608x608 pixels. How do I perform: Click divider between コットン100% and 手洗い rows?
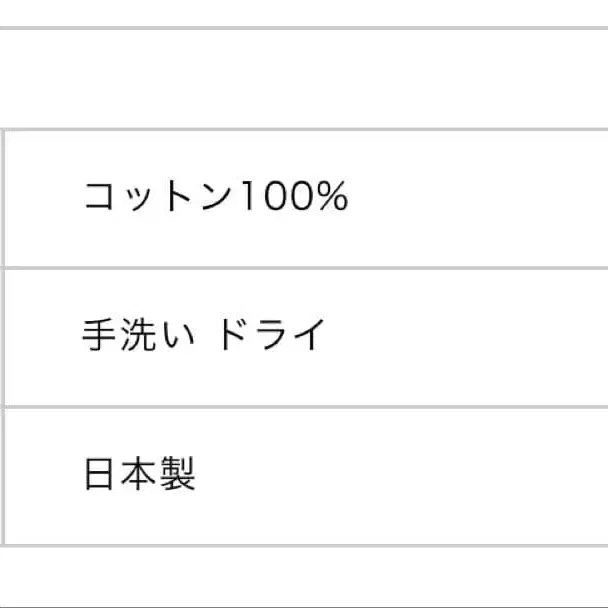coord(304,267)
